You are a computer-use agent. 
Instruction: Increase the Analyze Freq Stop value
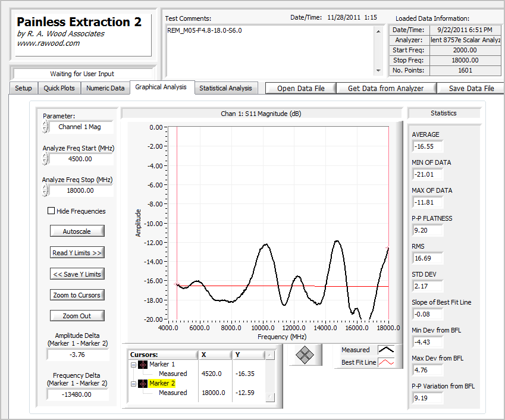click(45, 187)
